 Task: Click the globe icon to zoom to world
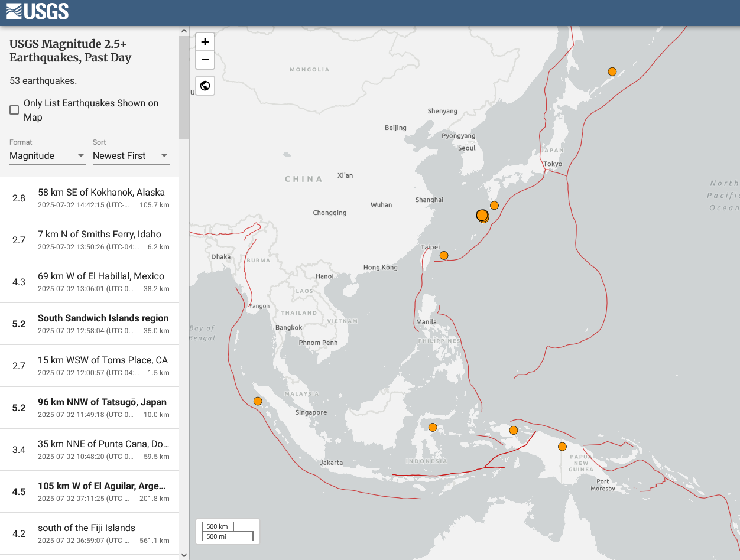click(x=205, y=86)
